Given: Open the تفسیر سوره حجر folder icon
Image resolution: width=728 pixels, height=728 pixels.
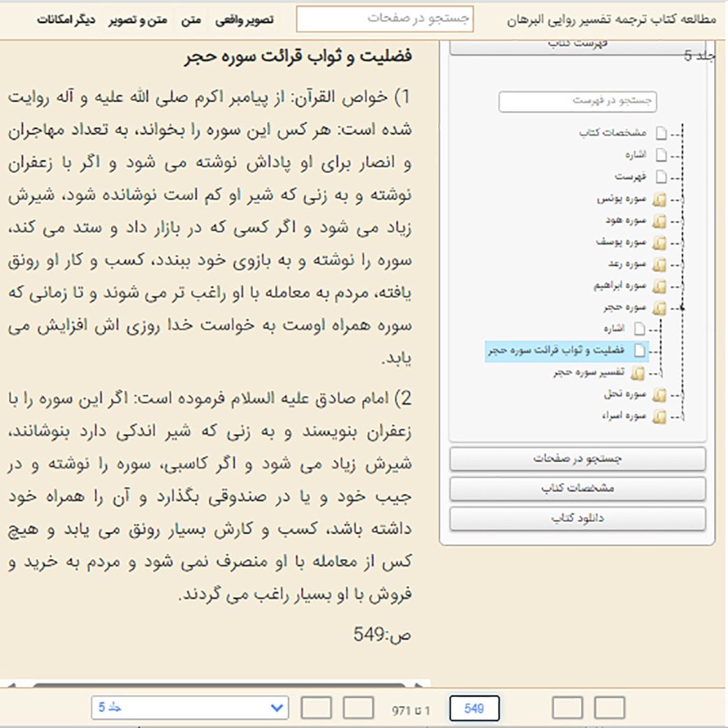Looking at the screenshot, I should [x=638, y=373].
